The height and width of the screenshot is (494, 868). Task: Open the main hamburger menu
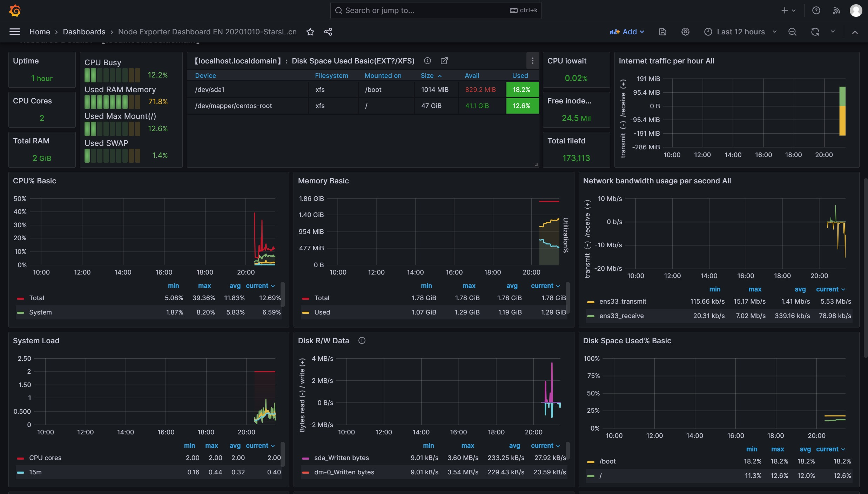click(x=14, y=32)
